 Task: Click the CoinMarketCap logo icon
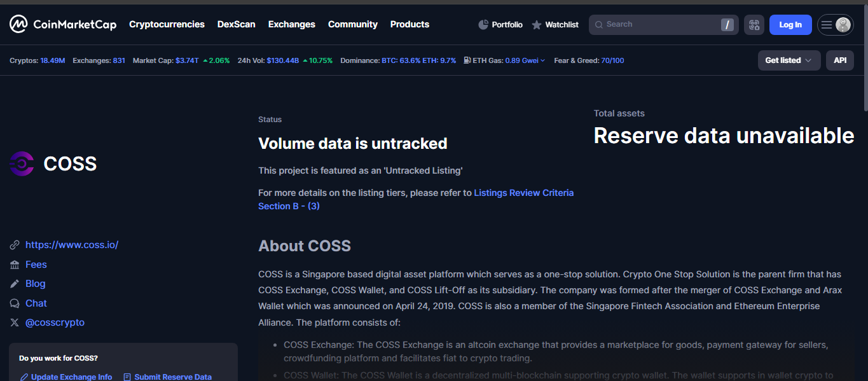pyautogui.click(x=18, y=25)
